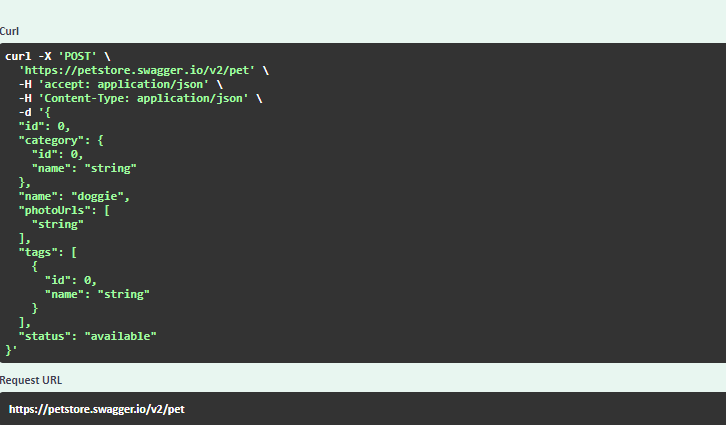Viewport: 726px width, 425px height.
Task: Click the Request URL https://petstore.swagger.io/v2/pet text
Action: click(x=97, y=409)
